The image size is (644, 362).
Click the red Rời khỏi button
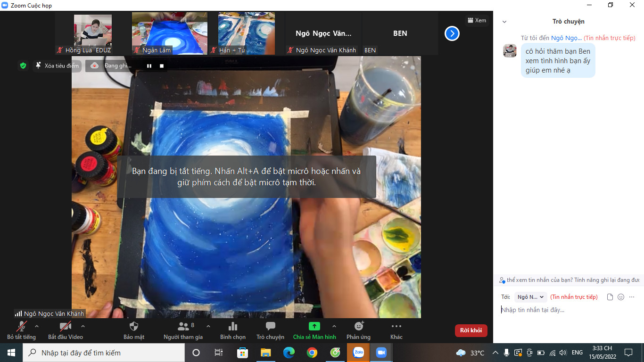pos(471,330)
